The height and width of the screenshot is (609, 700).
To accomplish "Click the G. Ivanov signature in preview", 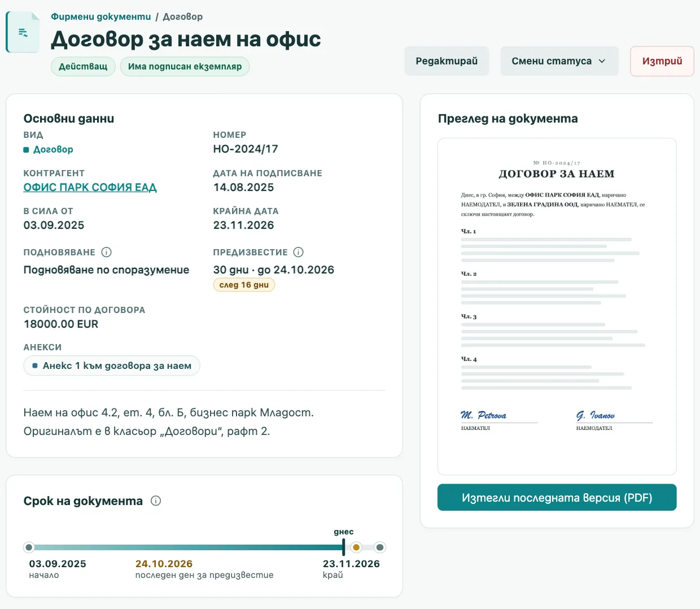I will (x=596, y=415).
